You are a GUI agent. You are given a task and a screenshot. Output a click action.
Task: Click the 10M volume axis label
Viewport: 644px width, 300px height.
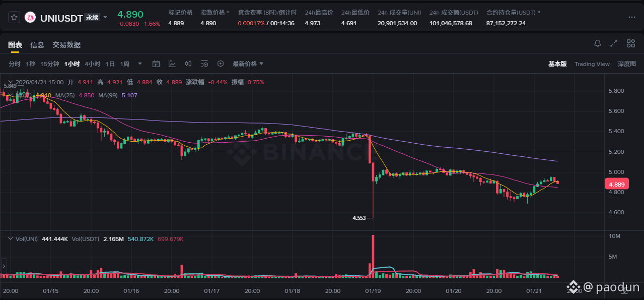614,236
